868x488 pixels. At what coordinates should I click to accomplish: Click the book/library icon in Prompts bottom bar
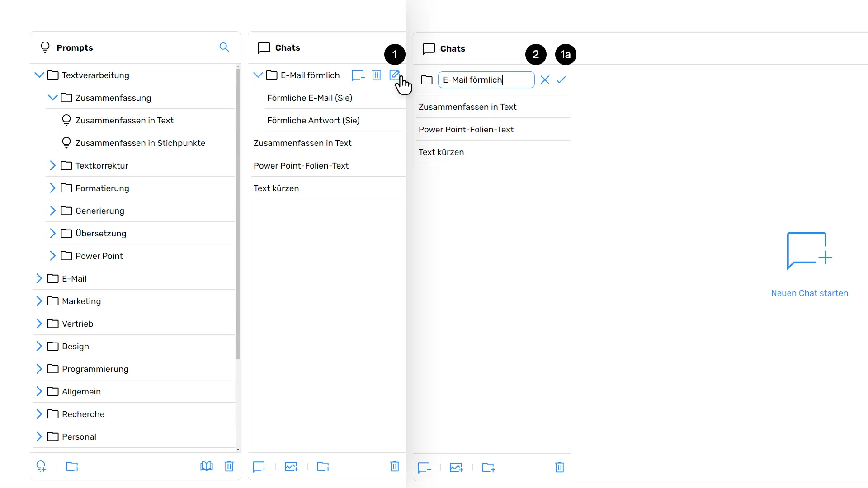[207, 467]
